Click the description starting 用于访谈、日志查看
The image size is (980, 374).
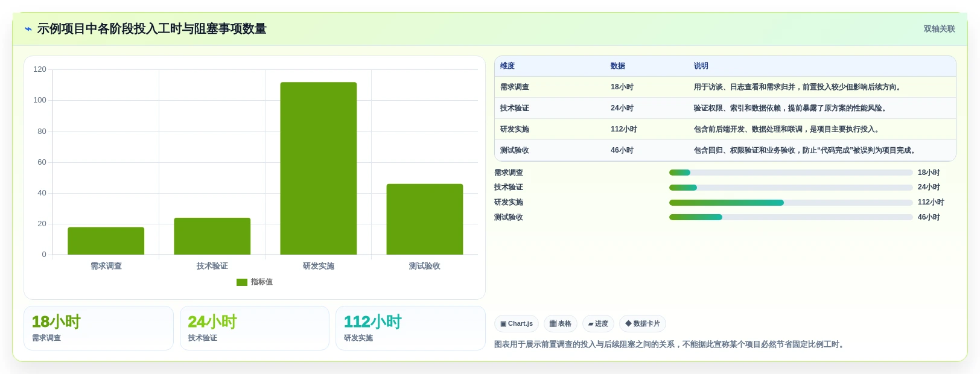click(x=798, y=87)
